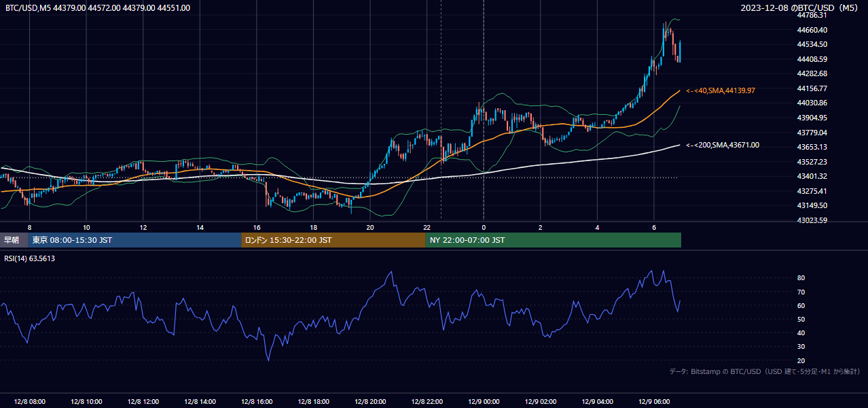Click the RSI axis level 60
The height and width of the screenshot is (408, 868).
click(x=801, y=305)
